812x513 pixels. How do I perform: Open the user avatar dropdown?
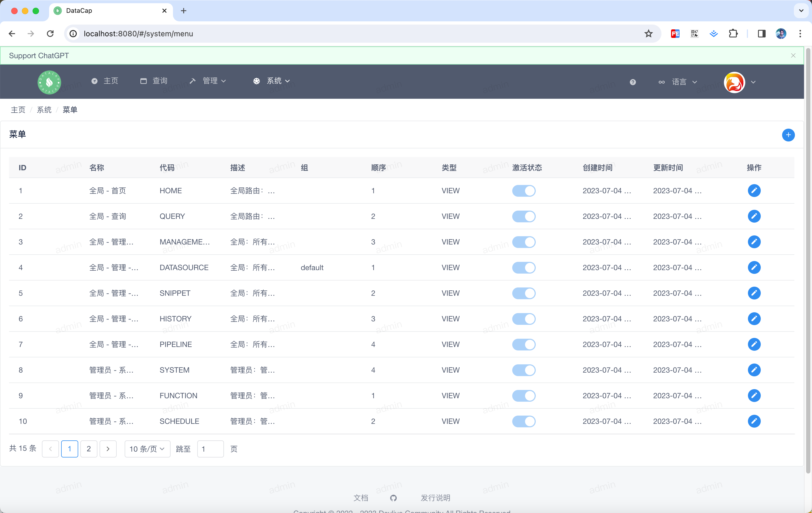[x=740, y=82]
